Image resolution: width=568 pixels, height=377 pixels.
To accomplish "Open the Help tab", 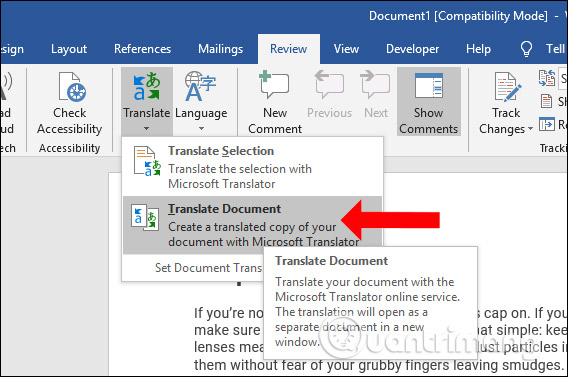I will coord(478,49).
